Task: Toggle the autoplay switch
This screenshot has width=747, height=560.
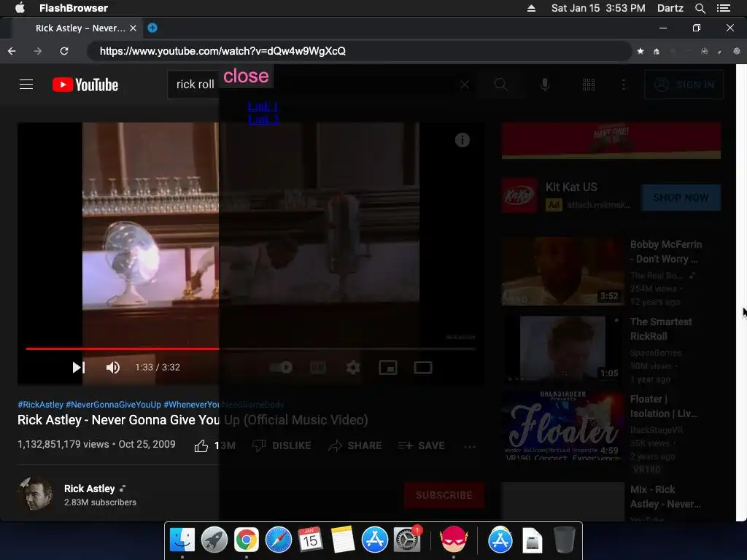Action: pyautogui.click(x=282, y=367)
